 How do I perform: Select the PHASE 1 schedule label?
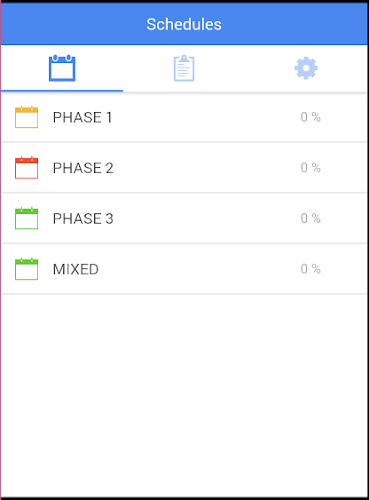coord(82,117)
